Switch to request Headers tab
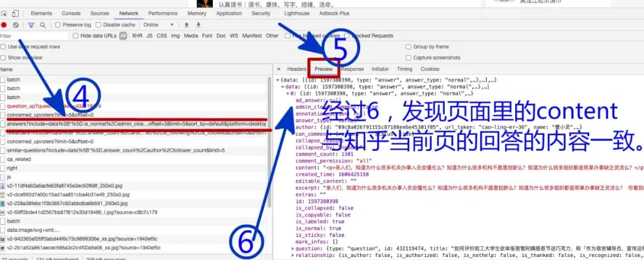This screenshot has height=260, width=644. (x=296, y=69)
